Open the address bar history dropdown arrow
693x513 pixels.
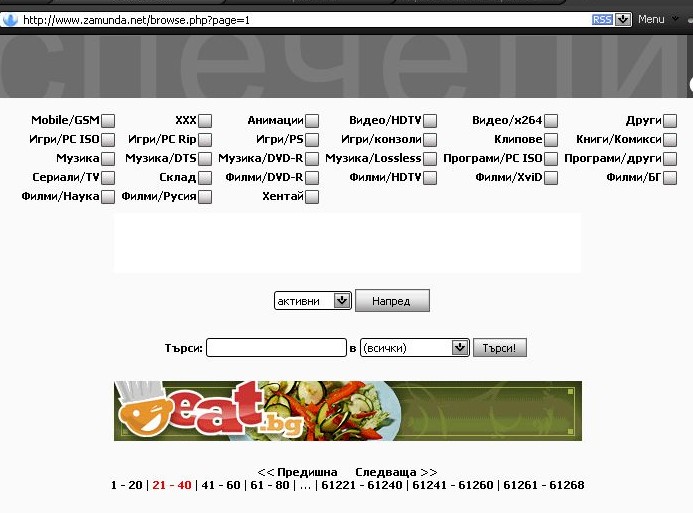pos(623,20)
